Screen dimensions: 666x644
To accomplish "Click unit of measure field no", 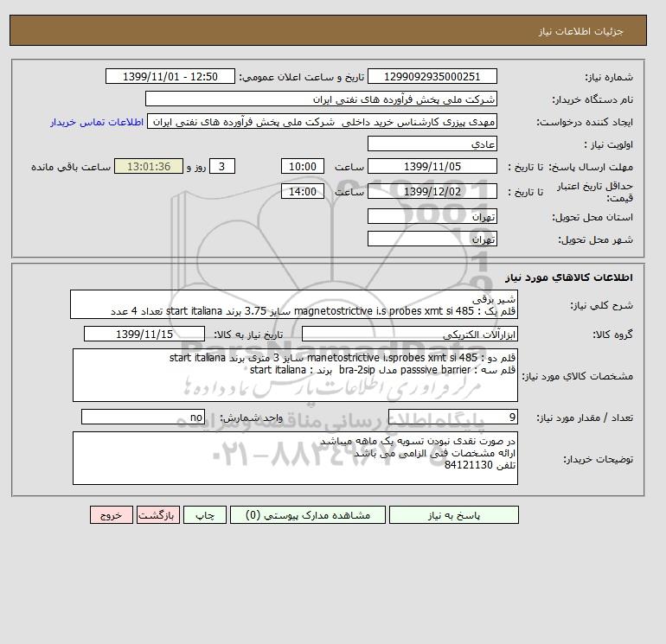I will click(x=143, y=417).
